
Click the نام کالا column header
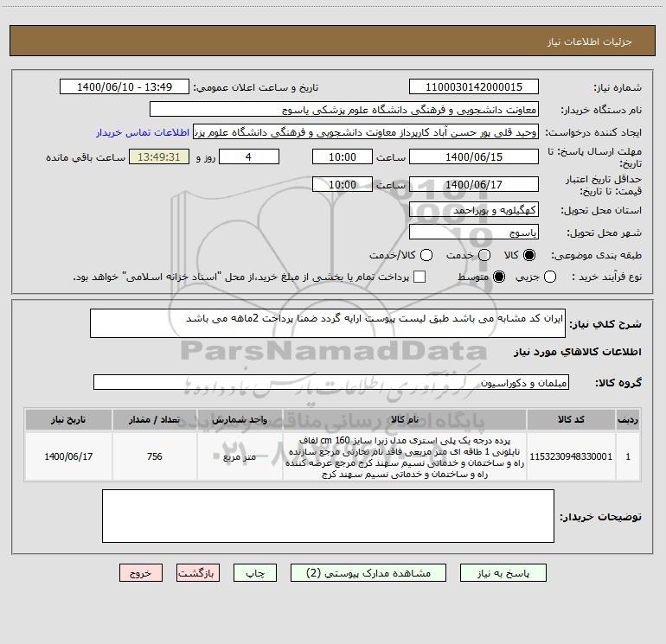(x=405, y=419)
